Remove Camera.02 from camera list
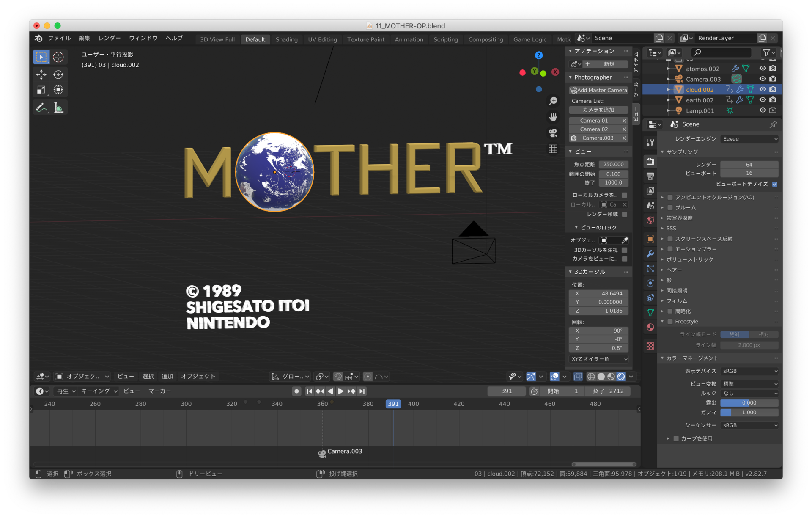Image resolution: width=812 pixels, height=518 pixels. pos(624,129)
